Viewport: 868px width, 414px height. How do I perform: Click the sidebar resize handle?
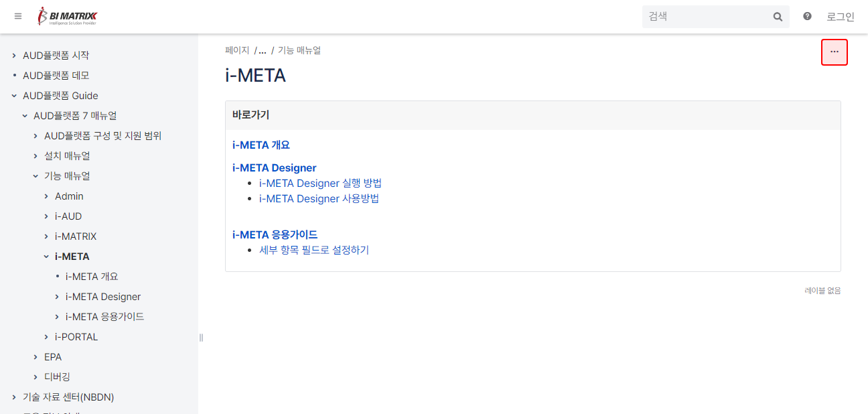point(201,338)
